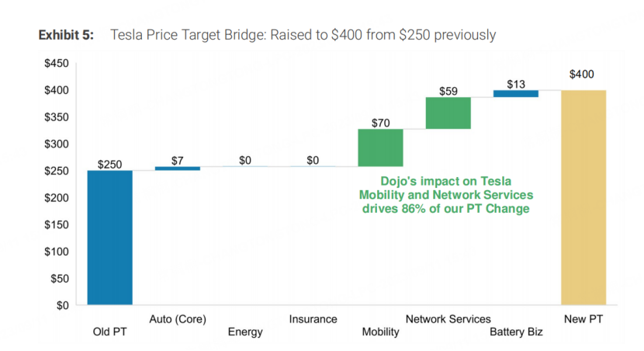
Task: Click the Exhibit 5 title label
Action: pyautogui.click(x=66, y=35)
